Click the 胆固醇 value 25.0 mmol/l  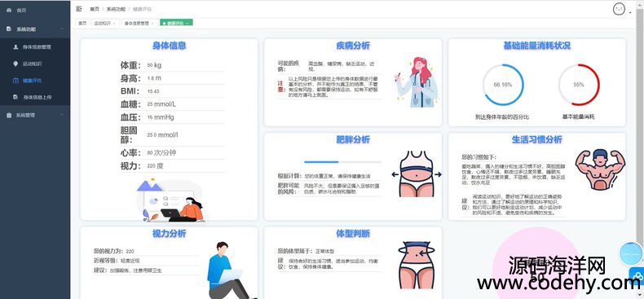[x=163, y=134]
